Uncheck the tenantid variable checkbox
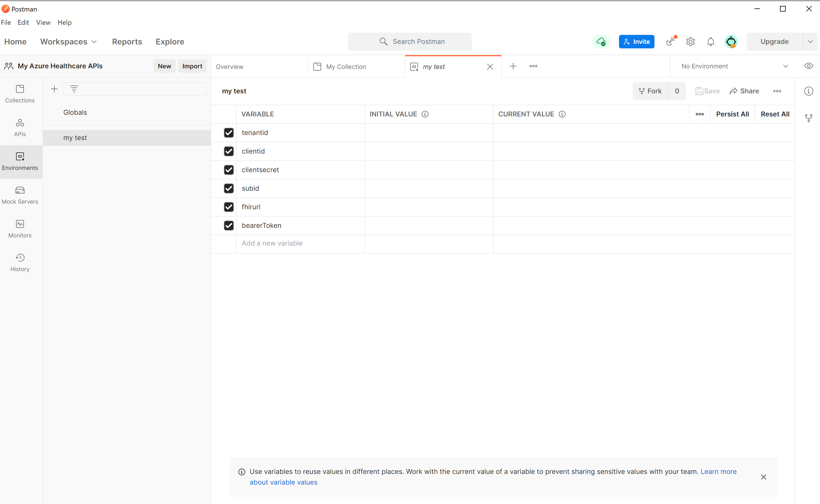820x504 pixels. tap(229, 133)
